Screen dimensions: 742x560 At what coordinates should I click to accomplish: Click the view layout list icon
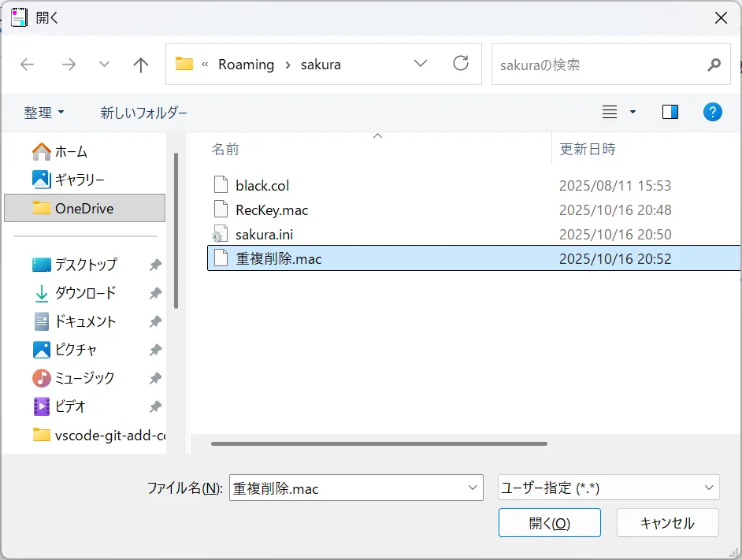tap(610, 112)
